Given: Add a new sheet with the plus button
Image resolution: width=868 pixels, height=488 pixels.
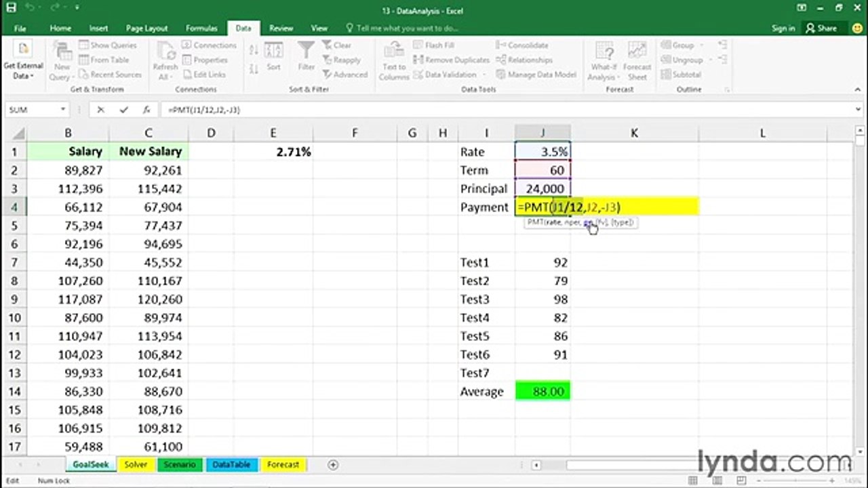Looking at the screenshot, I should pos(333,465).
